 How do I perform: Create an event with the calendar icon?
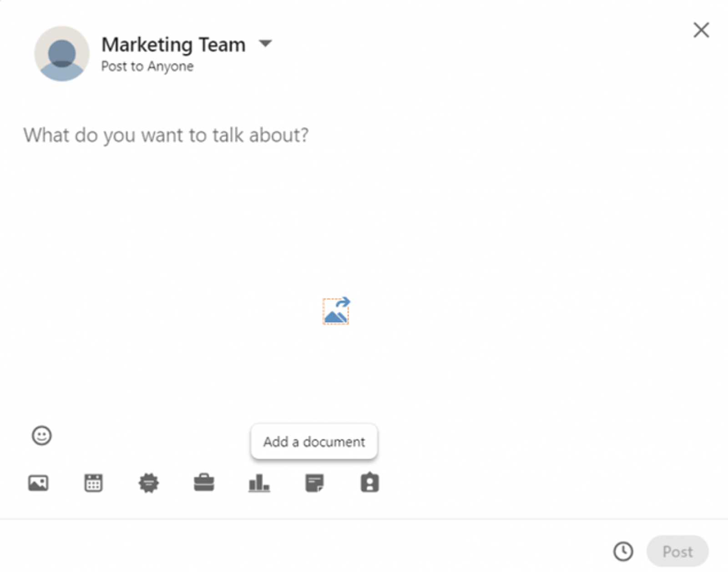(93, 483)
